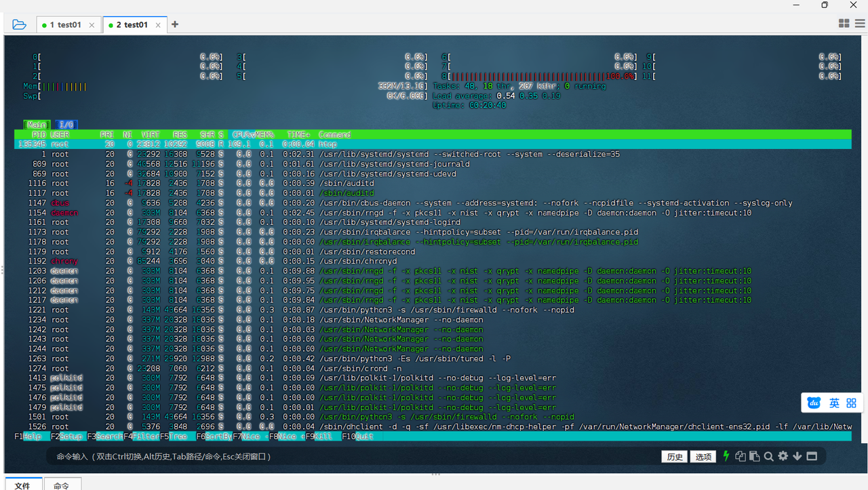Click the paste icon in command bar
The height and width of the screenshot is (490, 868).
click(754, 456)
